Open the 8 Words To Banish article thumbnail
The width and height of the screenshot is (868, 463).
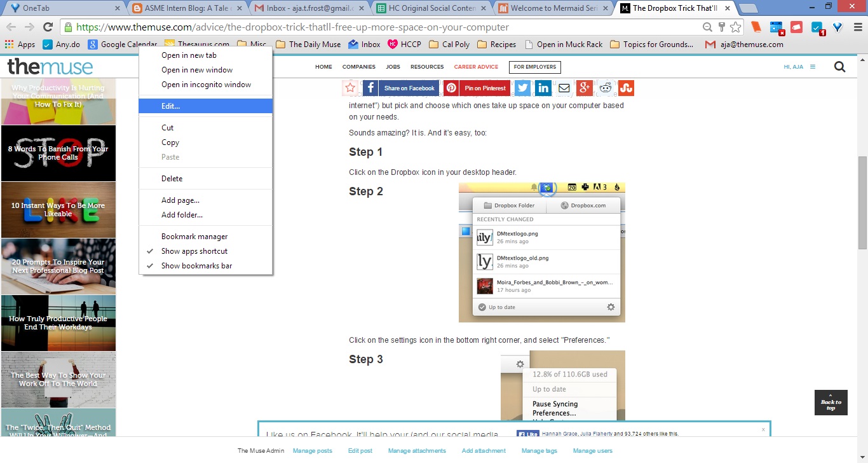[x=58, y=153]
